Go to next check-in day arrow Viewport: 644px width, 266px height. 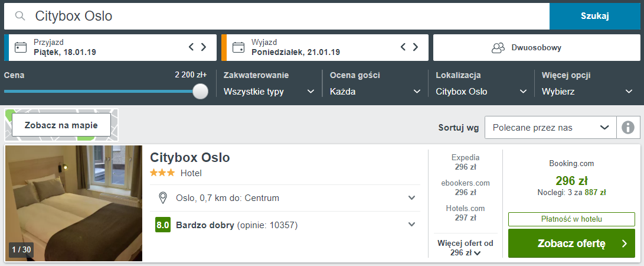point(204,47)
